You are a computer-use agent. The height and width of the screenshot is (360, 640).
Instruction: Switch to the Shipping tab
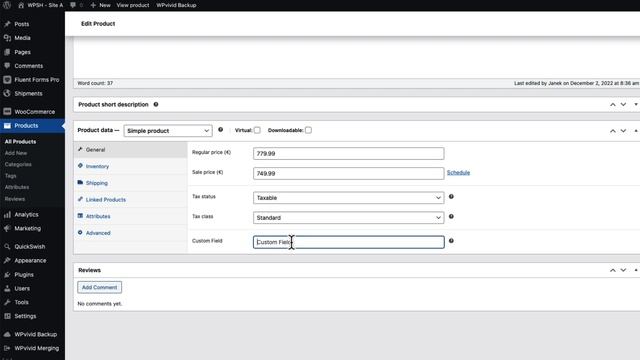[131, 183]
